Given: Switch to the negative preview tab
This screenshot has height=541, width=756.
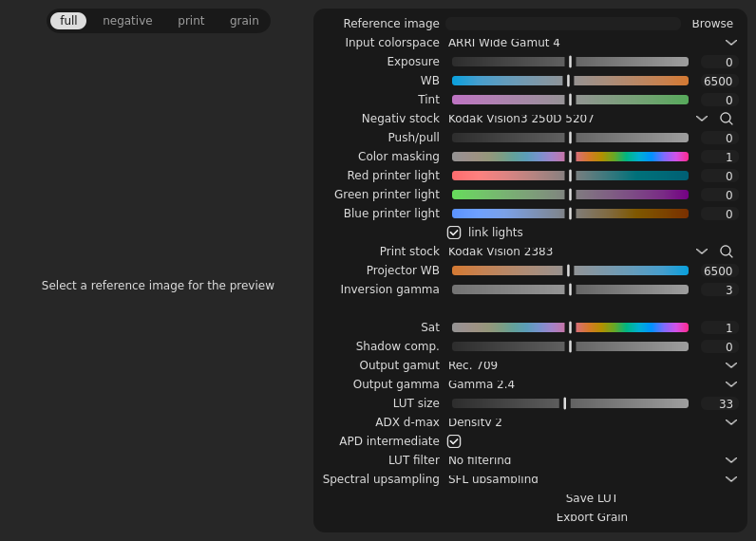Looking at the screenshot, I should tap(127, 21).
